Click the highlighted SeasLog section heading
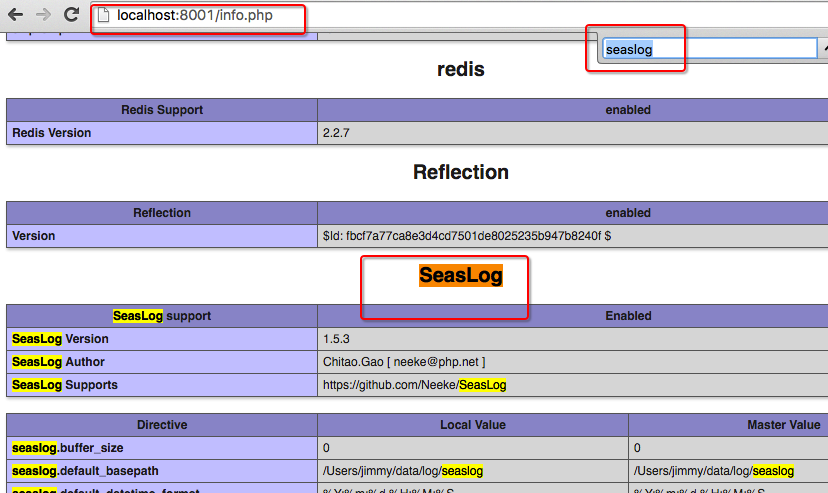This screenshot has height=493, width=828. tap(460, 275)
